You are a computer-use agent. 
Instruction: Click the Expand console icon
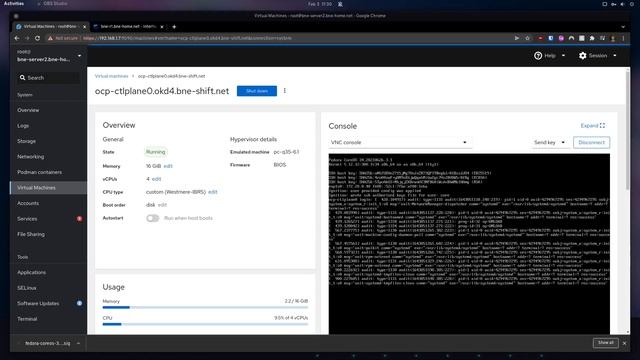click(602, 126)
